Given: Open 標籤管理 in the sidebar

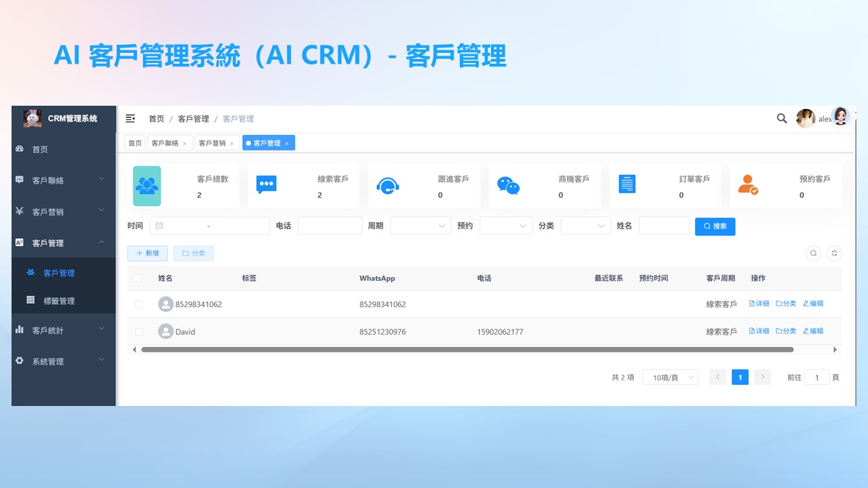Looking at the screenshot, I should (x=59, y=301).
